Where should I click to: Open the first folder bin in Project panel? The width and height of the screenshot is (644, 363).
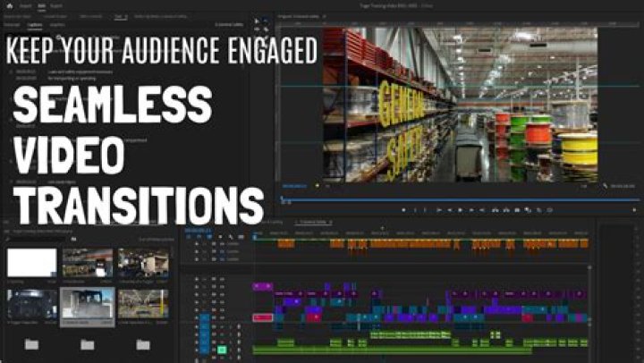click(x=31, y=344)
